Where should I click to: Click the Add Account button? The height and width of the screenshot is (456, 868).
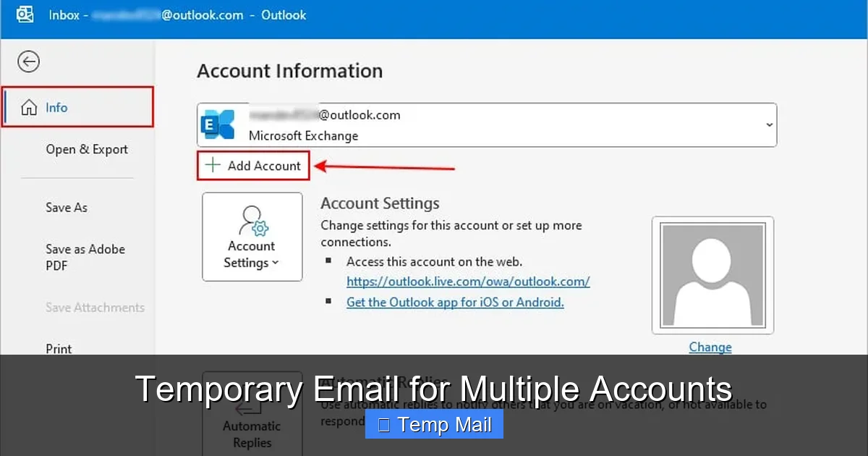tap(253, 166)
